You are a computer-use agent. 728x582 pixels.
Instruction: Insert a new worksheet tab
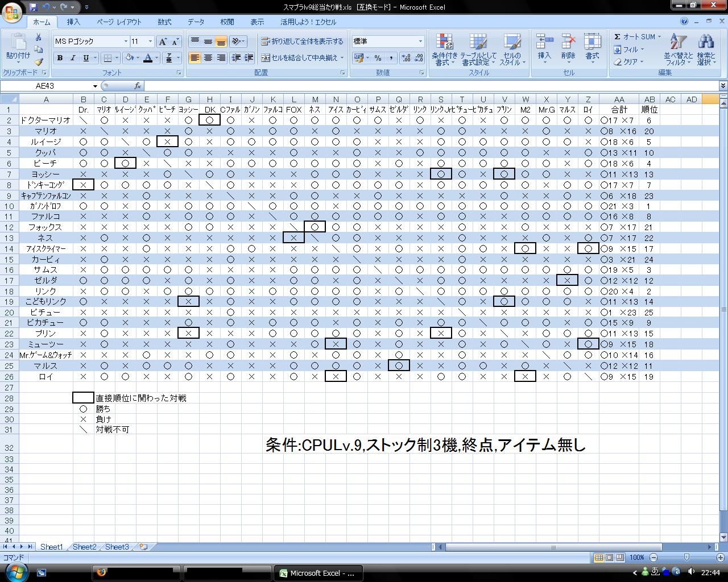coord(143,547)
